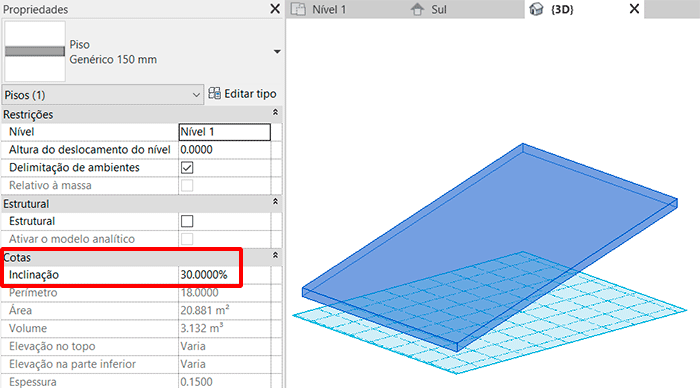
Task: Open the Piso type selector dropdown arrow
Action: pyautogui.click(x=277, y=52)
